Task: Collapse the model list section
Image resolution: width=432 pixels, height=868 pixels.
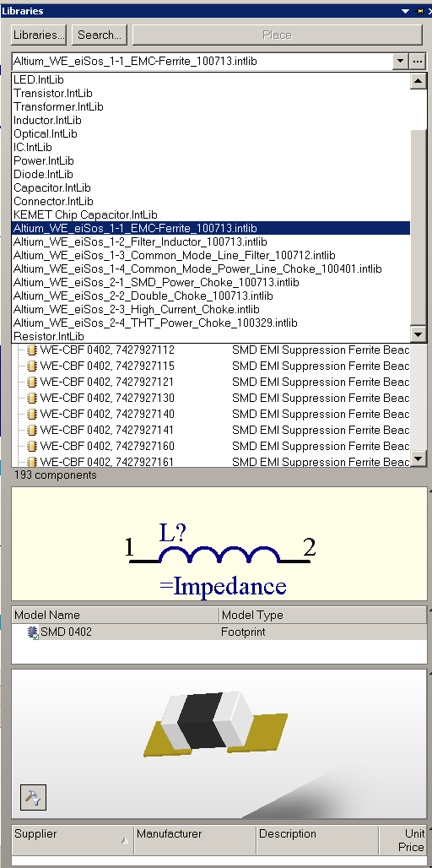Action: (429, 609)
